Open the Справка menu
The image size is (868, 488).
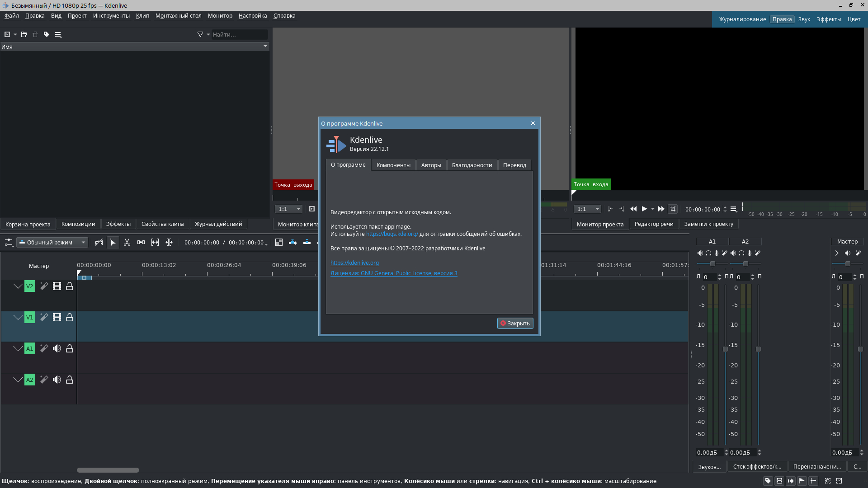[284, 16]
